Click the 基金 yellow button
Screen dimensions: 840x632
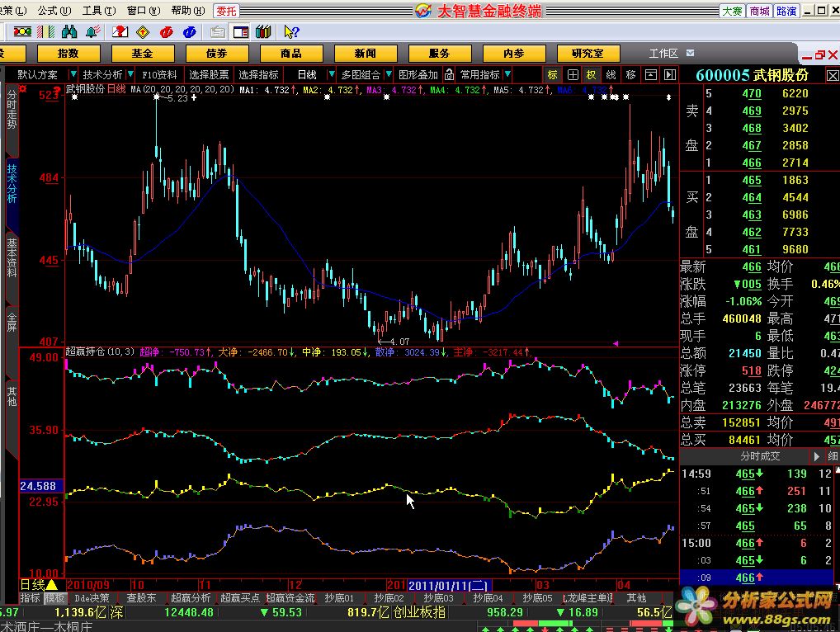143,54
